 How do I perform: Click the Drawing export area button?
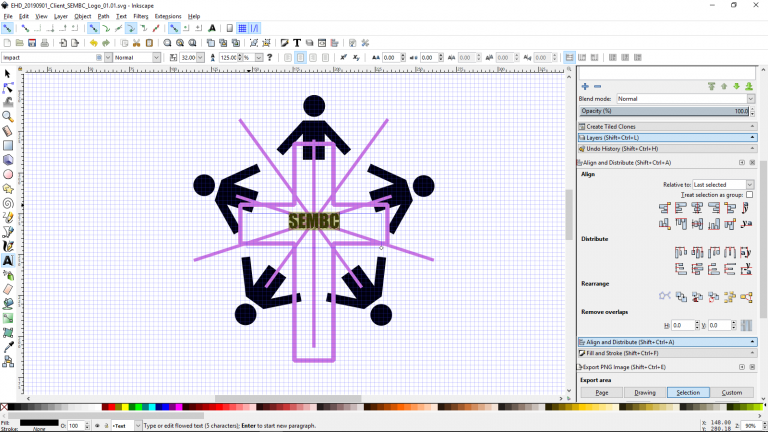[x=645, y=392]
